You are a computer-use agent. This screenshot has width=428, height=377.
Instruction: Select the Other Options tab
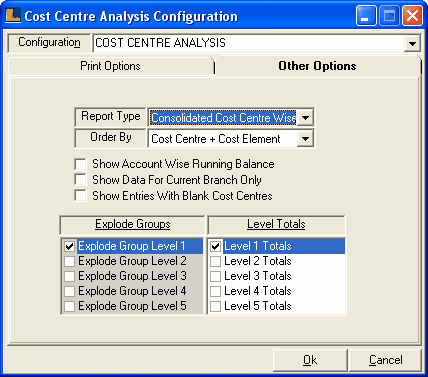317,66
